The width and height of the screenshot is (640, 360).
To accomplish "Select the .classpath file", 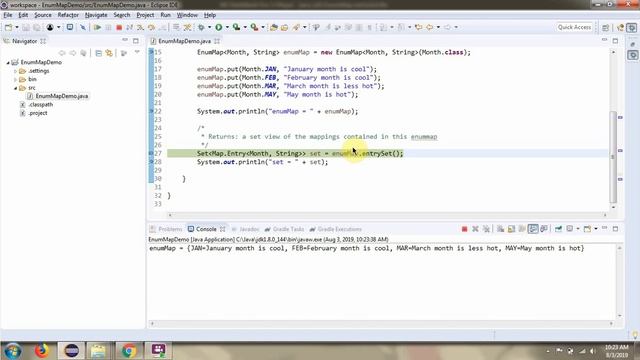I will pyautogui.click(x=40, y=105).
